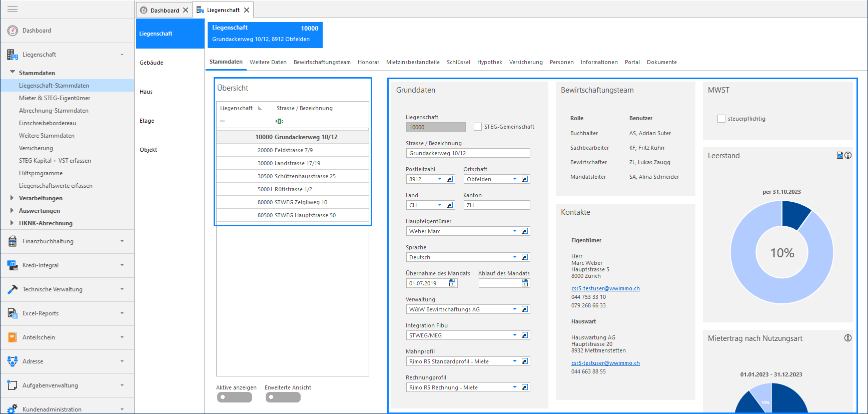Select Objekt in the level navigation
The image size is (868, 414).
click(149, 150)
